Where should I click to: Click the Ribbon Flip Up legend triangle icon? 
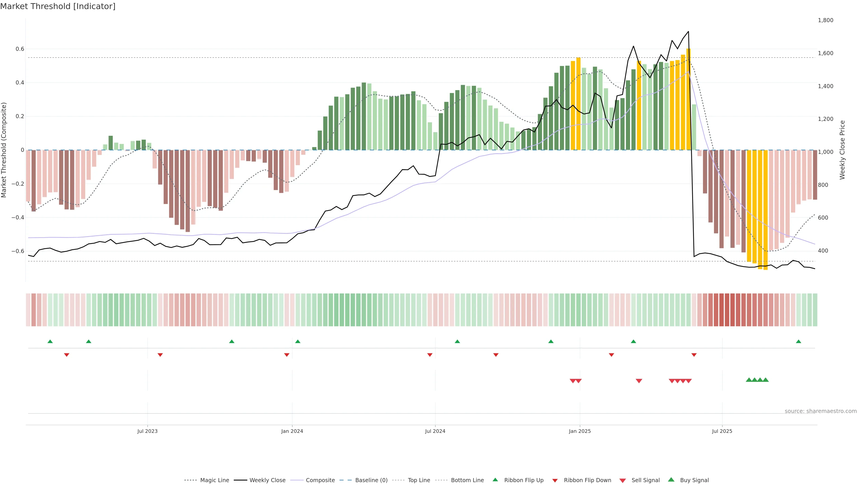(x=495, y=480)
